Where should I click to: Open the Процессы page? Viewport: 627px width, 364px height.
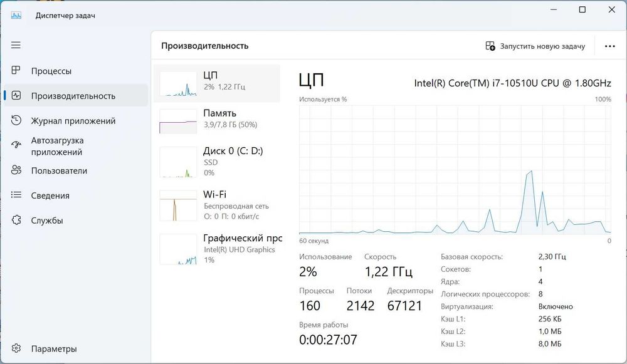[76, 71]
